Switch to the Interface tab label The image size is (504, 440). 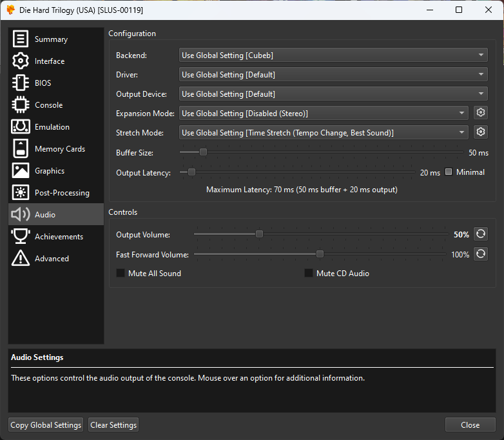(x=50, y=61)
